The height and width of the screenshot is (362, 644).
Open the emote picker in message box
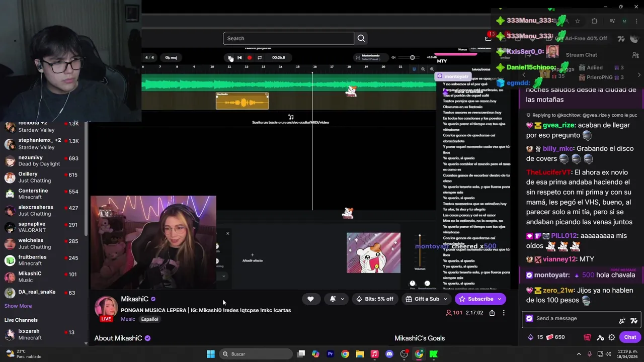point(622,320)
